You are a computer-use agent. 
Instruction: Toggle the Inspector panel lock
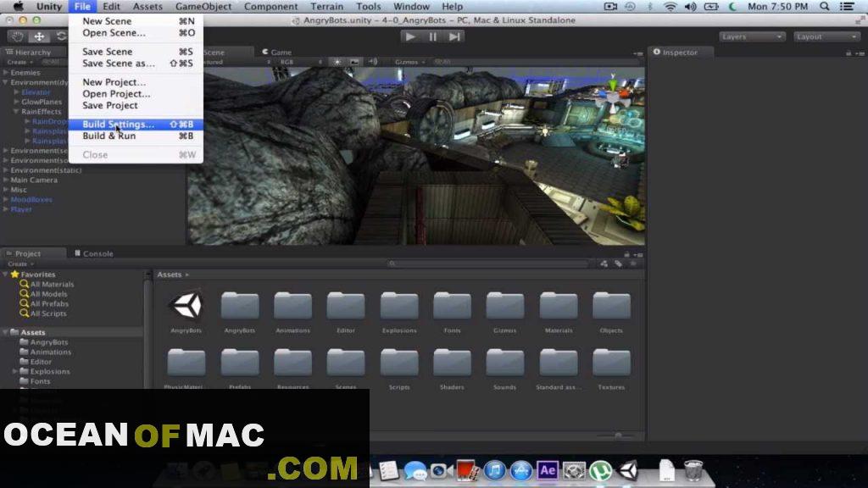coord(848,53)
